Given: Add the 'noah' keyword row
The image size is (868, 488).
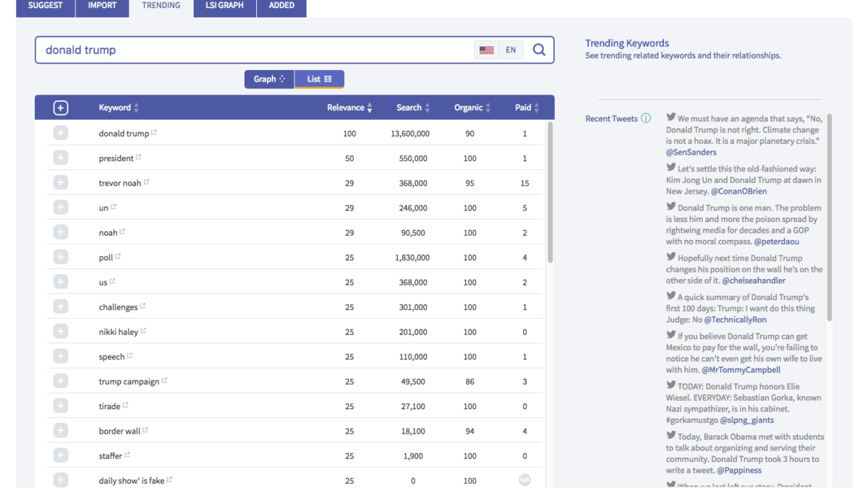Looking at the screenshot, I should click(x=61, y=232).
